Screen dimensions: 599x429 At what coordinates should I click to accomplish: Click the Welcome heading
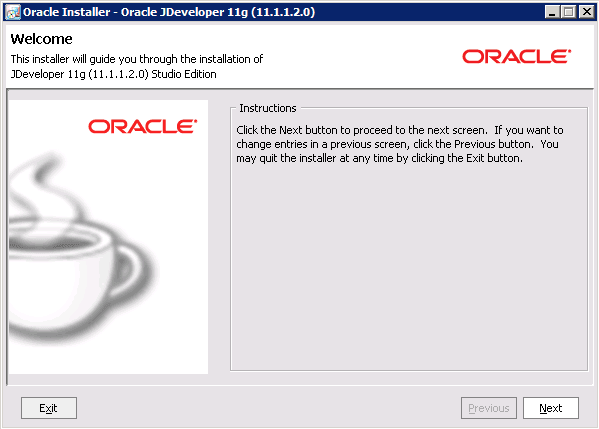click(x=41, y=39)
